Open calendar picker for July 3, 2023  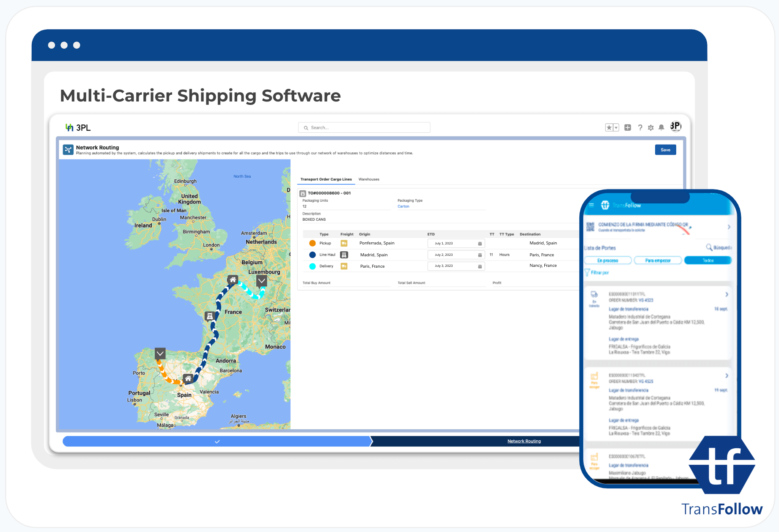pyautogui.click(x=480, y=266)
